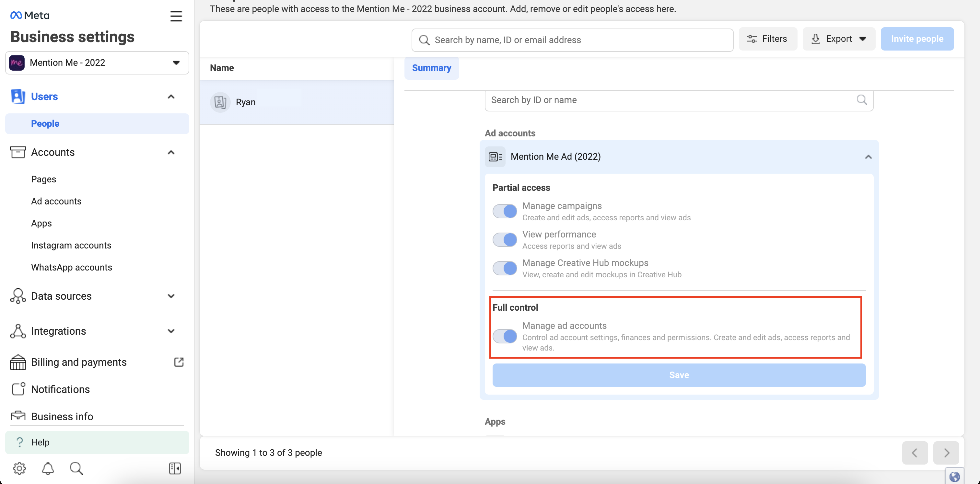
Task: Open Ad accounts in sidebar
Action: tap(56, 201)
